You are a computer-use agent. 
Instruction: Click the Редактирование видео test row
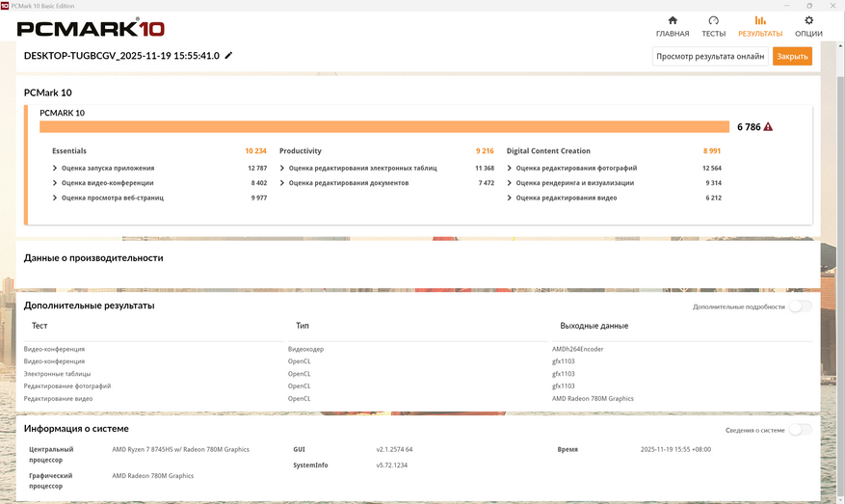click(x=58, y=399)
